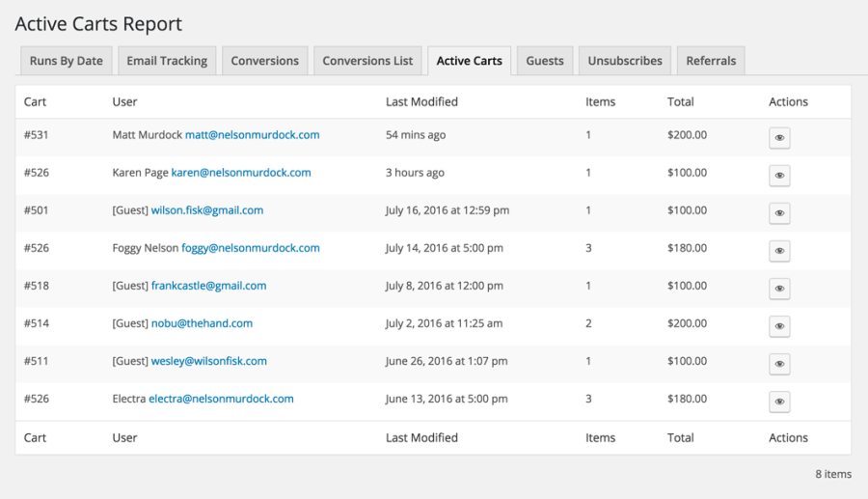Click the eye icon for Karen Page's cart
Screen dimensions: 868x499
tap(779, 176)
